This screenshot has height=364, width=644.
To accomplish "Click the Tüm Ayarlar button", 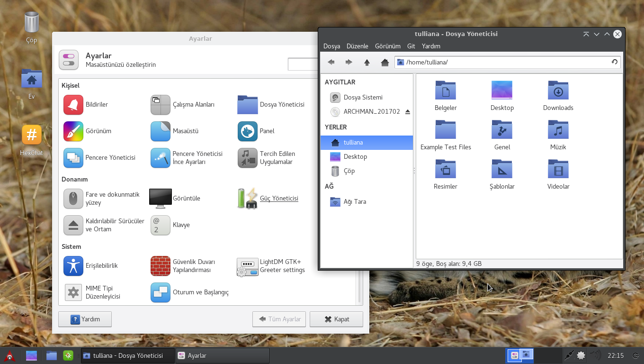I will coord(279,319).
